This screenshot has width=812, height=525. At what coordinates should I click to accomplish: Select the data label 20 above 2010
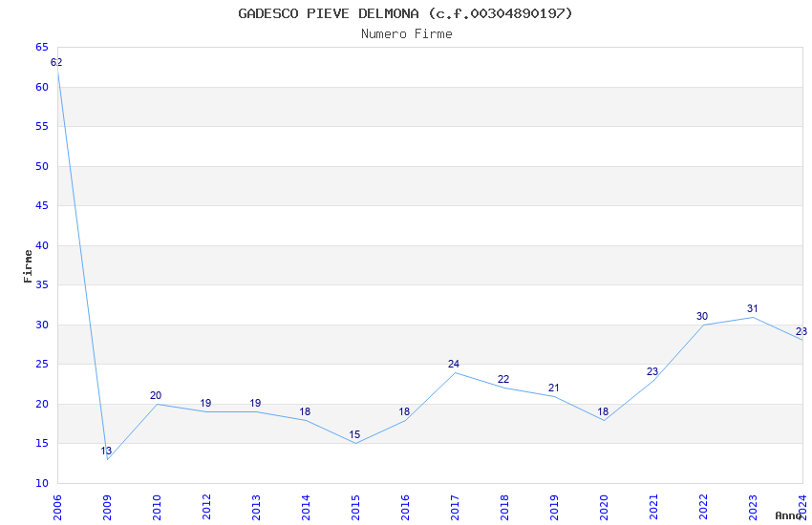[156, 395]
